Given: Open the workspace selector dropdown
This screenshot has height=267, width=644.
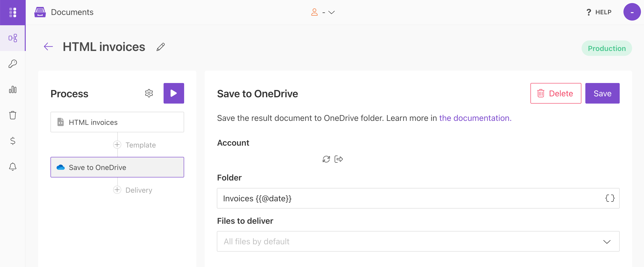Looking at the screenshot, I should pos(323,12).
